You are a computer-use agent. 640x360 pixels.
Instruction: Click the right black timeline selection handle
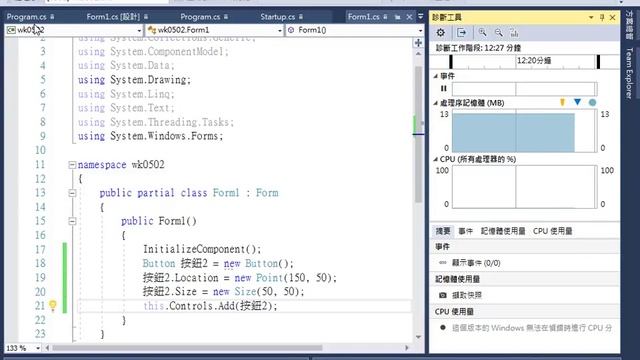pyautogui.click(x=598, y=62)
